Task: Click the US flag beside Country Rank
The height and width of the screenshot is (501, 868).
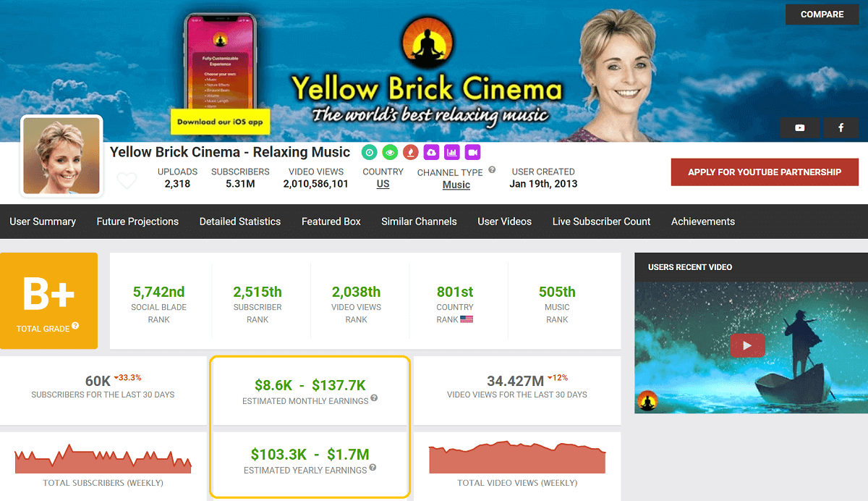Action: pyautogui.click(x=467, y=319)
